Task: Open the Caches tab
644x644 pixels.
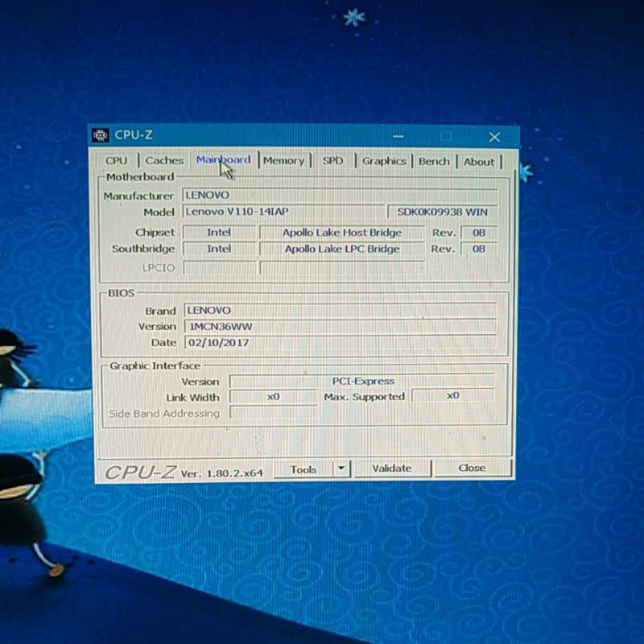Action: click(164, 161)
